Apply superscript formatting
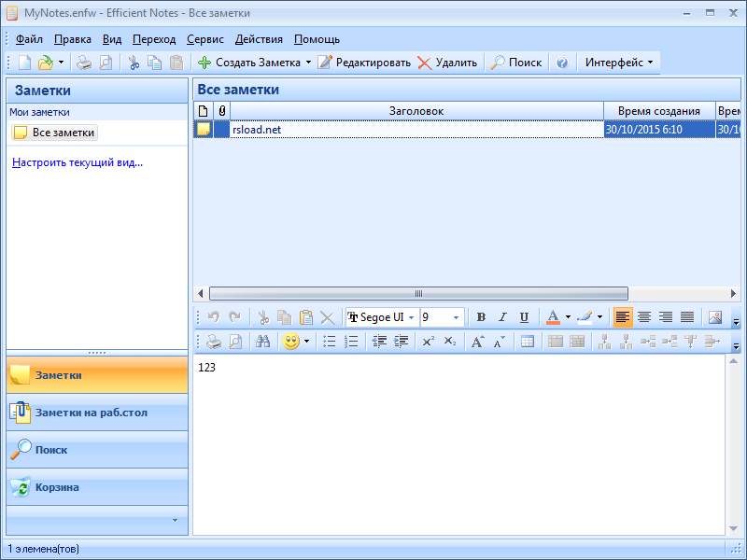 click(429, 342)
